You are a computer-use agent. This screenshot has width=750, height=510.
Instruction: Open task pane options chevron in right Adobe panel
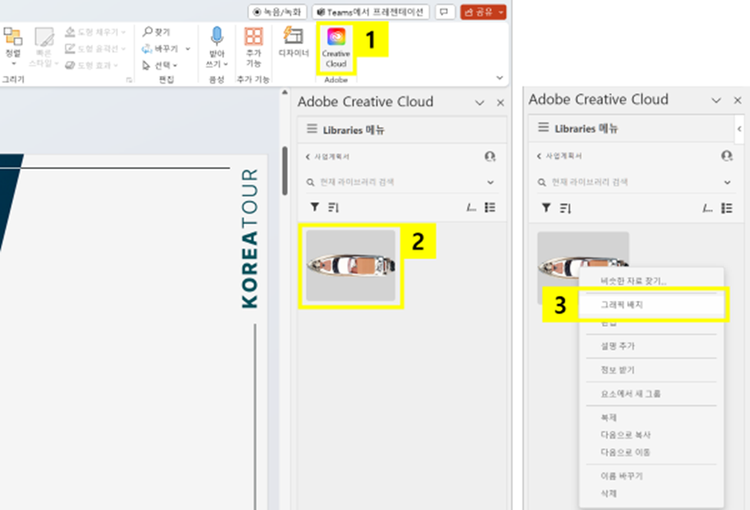tap(716, 100)
